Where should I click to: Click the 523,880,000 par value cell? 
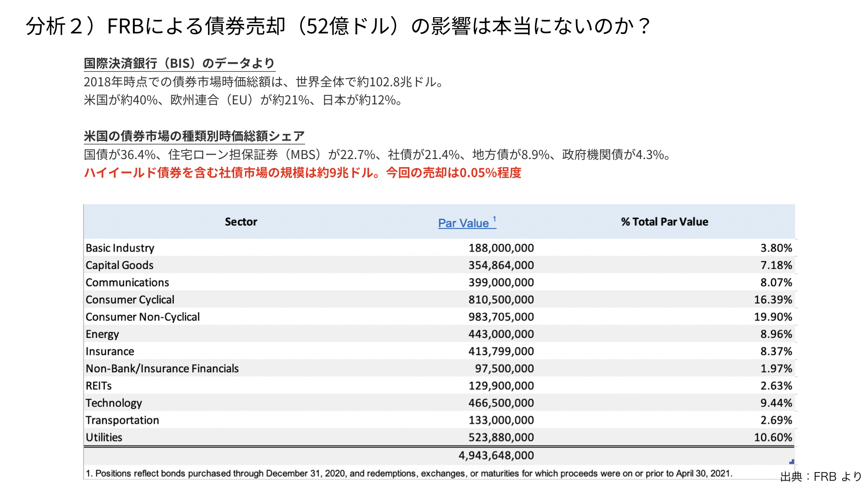pyautogui.click(x=501, y=437)
